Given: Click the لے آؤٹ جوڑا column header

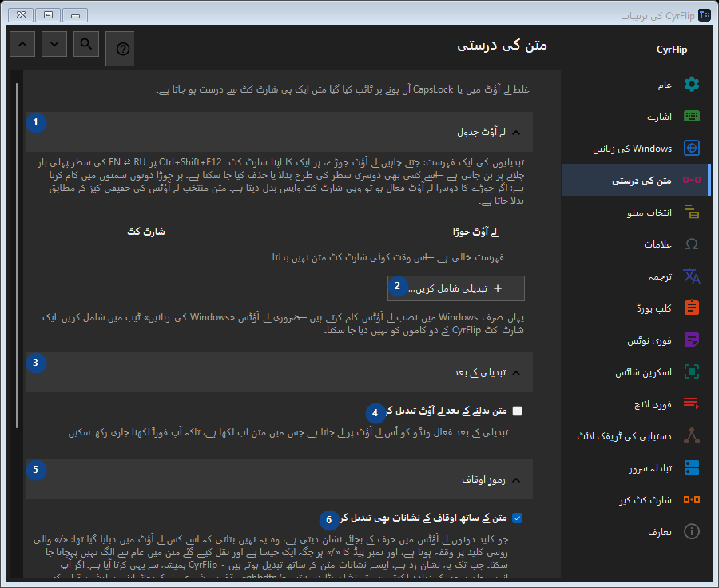Looking at the screenshot, I should (475, 232).
